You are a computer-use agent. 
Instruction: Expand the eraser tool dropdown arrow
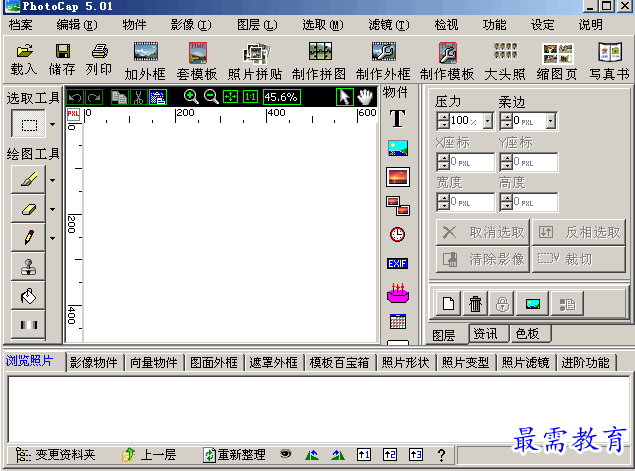tap(53, 209)
